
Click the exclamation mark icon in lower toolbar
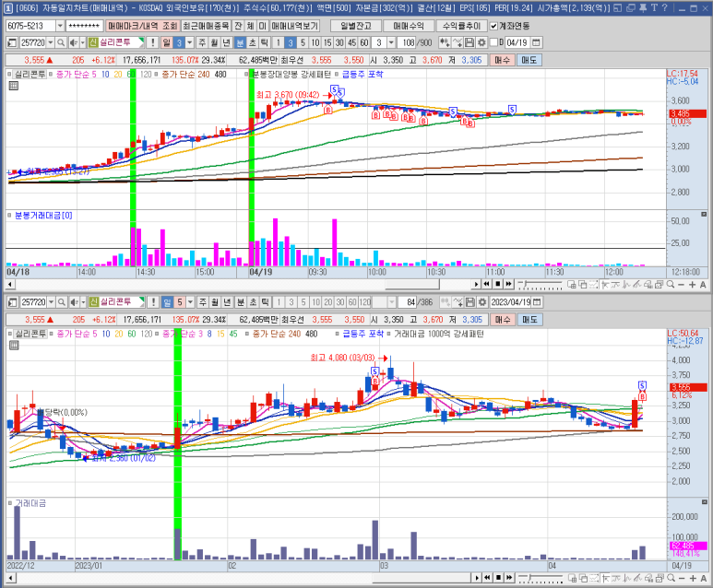coord(154,302)
